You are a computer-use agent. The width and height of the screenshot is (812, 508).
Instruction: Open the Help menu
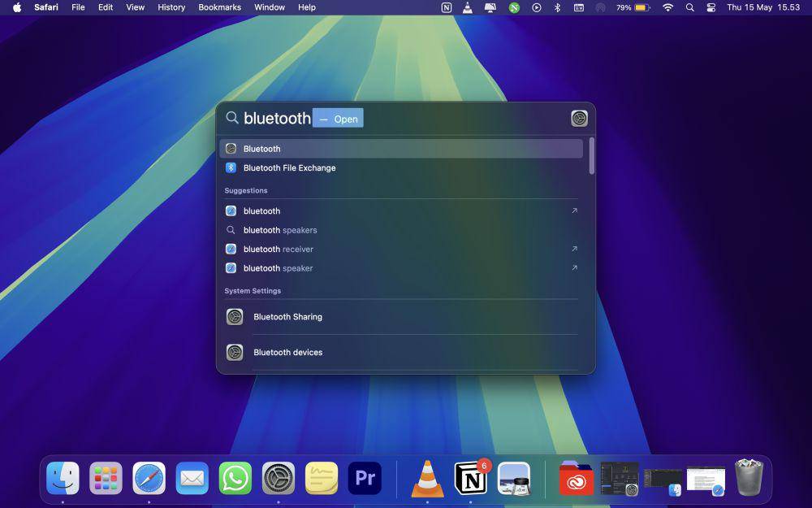point(307,7)
